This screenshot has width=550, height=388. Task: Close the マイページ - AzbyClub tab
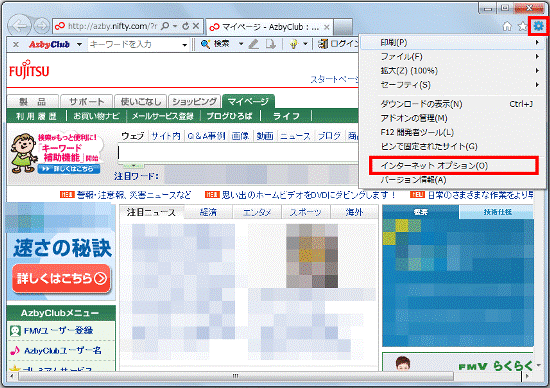click(x=327, y=27)
